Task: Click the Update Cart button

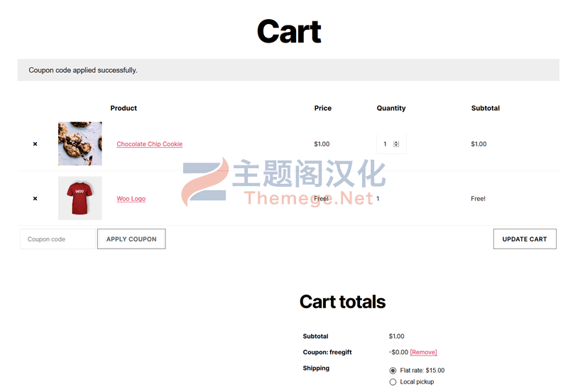Action: pos(525,239)
